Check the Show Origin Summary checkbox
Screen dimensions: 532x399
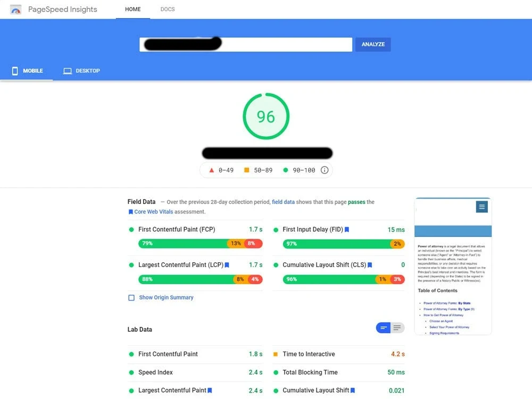pos(131,297)
